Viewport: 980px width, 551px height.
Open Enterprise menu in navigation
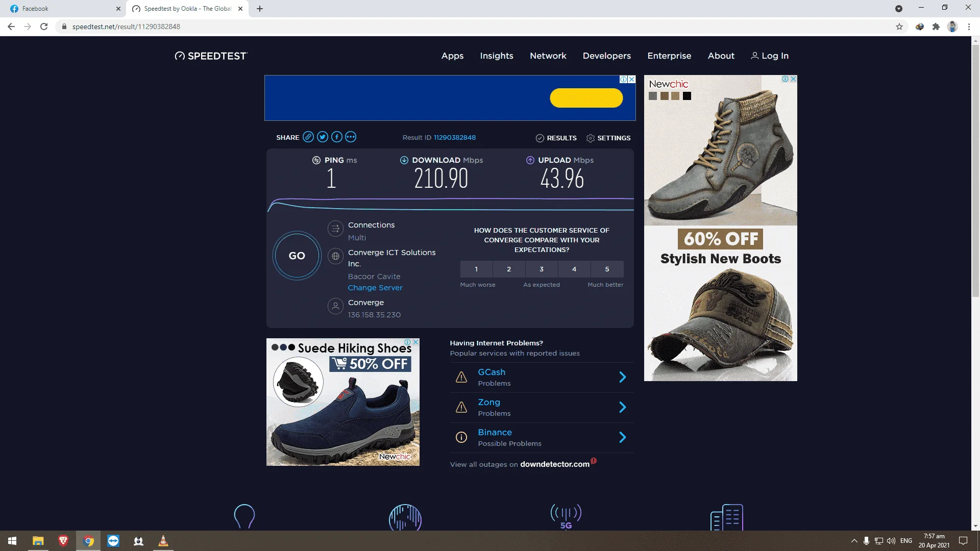(x=669, y=56)
